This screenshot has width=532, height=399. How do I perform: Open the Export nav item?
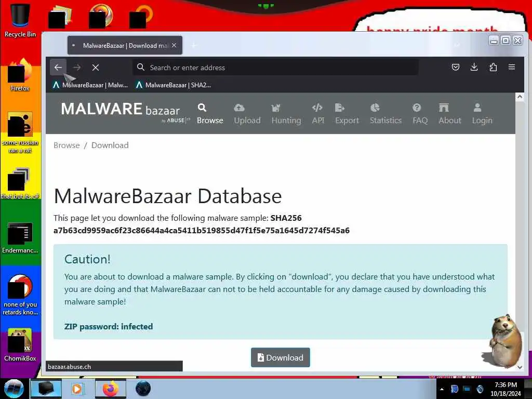coord(347,114)
